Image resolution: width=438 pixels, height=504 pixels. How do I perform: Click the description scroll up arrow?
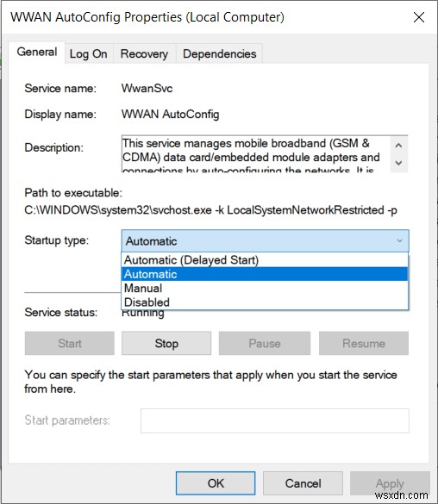pos(398,146)
